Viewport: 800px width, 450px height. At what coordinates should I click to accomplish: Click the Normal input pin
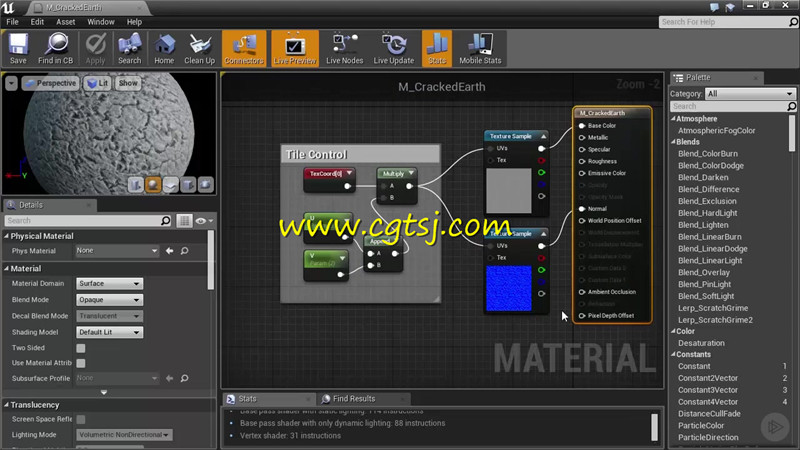pyautogui.click(x=582, y=209)
